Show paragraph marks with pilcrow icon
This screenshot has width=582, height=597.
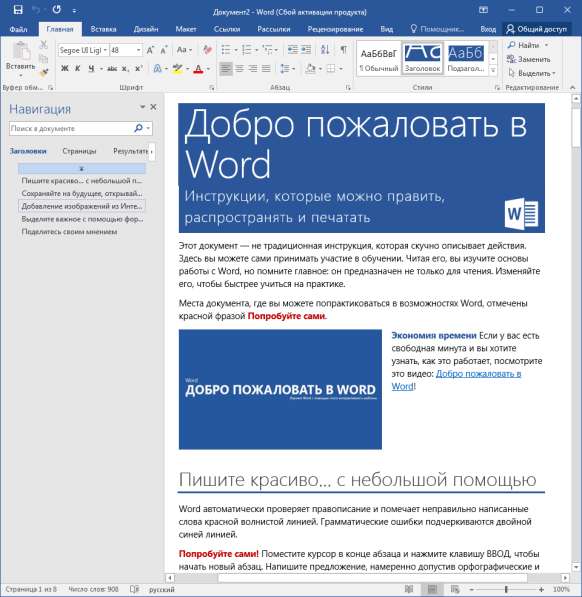pyautogui.click(x=343, y=50)
